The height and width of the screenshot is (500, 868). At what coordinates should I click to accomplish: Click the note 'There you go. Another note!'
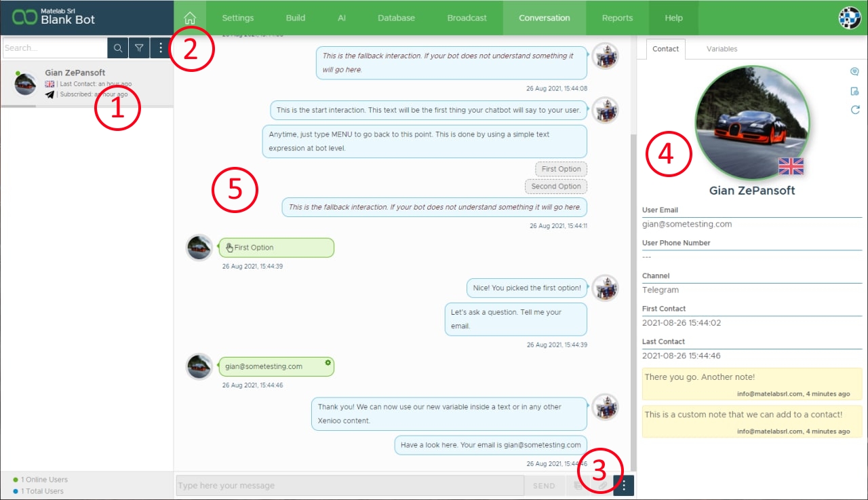coord(751,384)
